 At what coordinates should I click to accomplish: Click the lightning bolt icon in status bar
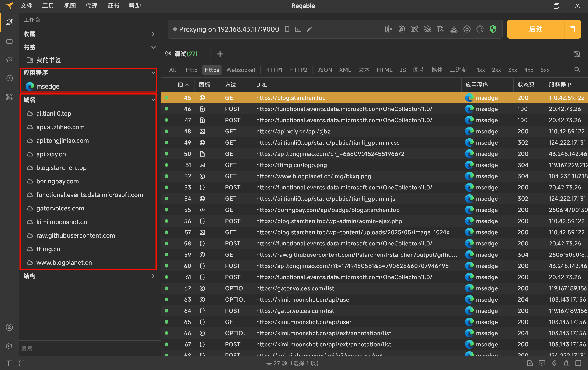coord(554,363)
